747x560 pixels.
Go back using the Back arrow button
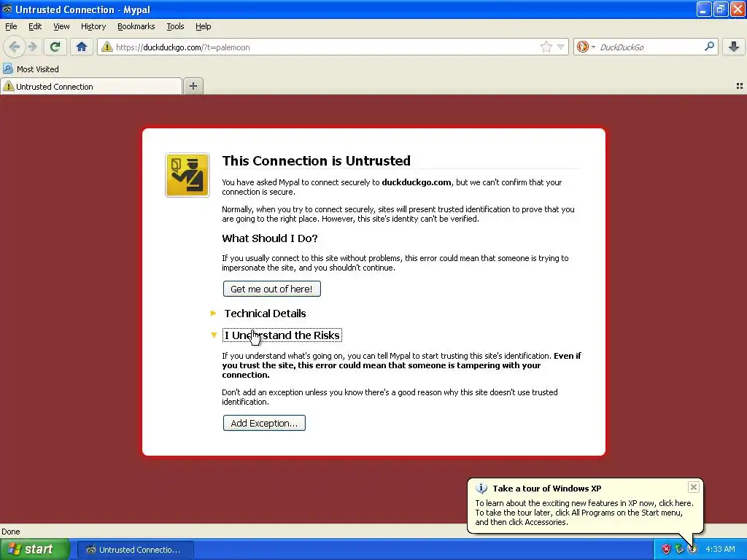(15, 47)
